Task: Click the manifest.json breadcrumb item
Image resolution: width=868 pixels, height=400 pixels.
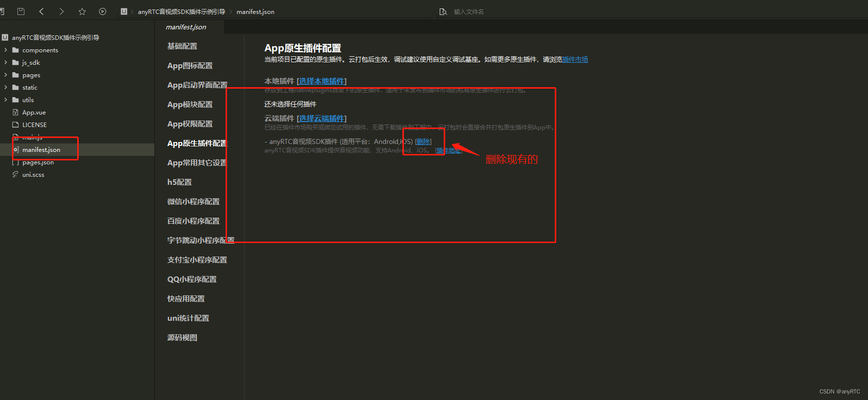Action: pyautogui.click(x=255, y=11)
